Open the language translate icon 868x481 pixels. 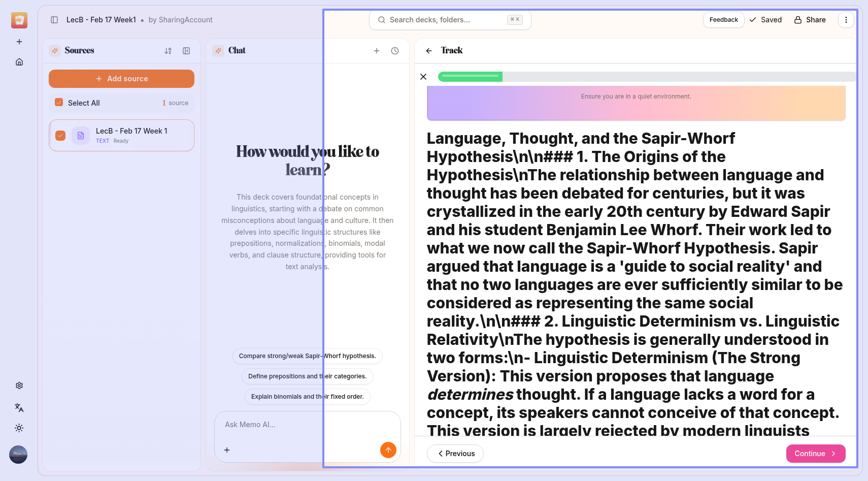(19, 407)
